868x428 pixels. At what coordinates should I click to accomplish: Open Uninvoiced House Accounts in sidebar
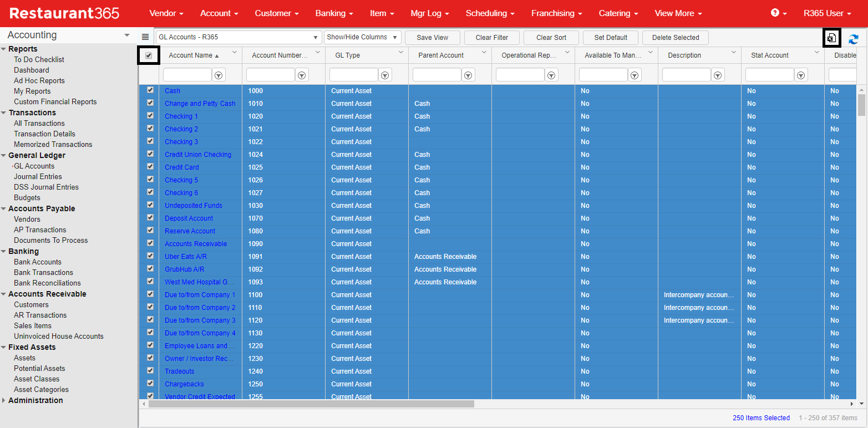click(x=59, y=336)
